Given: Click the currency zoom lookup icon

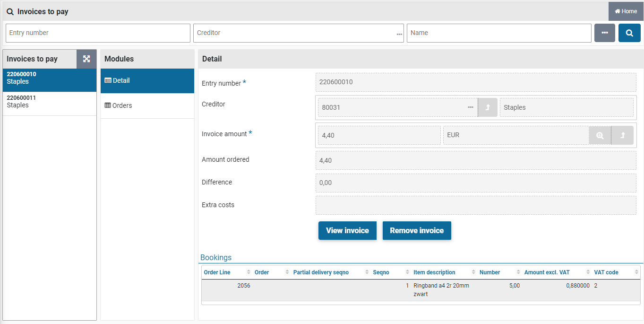Looking at the screenshot, I should tap(600, 135).
